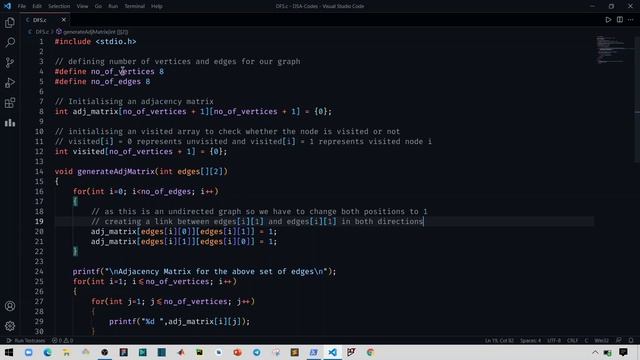Open Google Chrome from the taskbar

370,352
